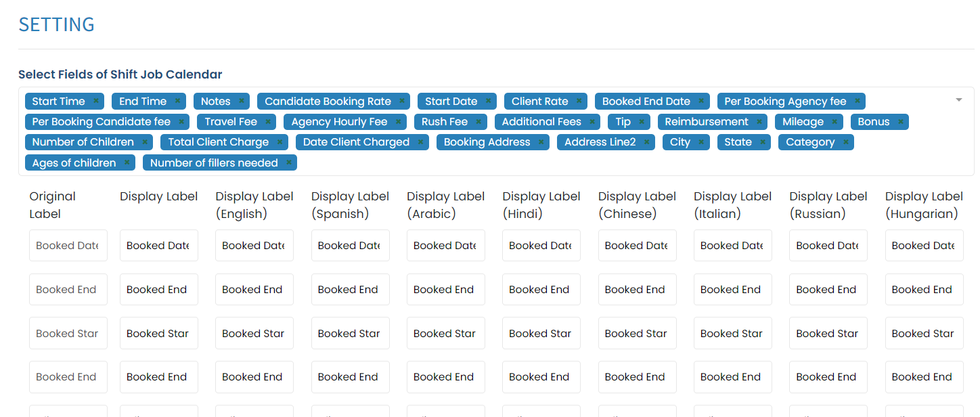The height and width of the screenshot is (417, 980).
Task: Edit Booked Date field under Display Label (Hungarian)
Action: (x=925, y=246)
